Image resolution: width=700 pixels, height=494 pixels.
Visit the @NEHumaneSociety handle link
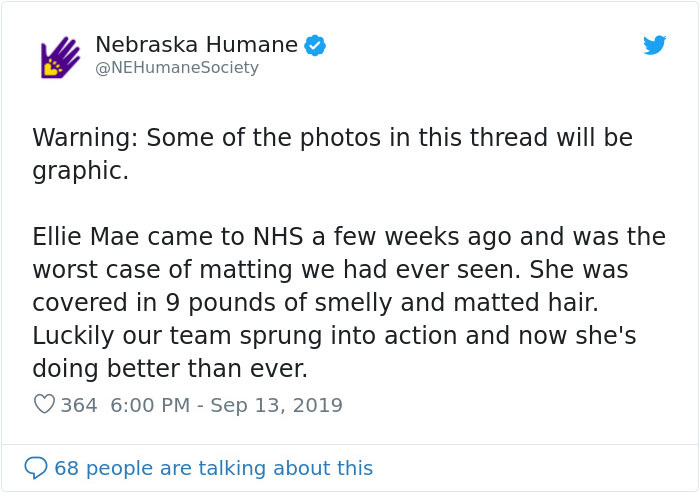176,68
